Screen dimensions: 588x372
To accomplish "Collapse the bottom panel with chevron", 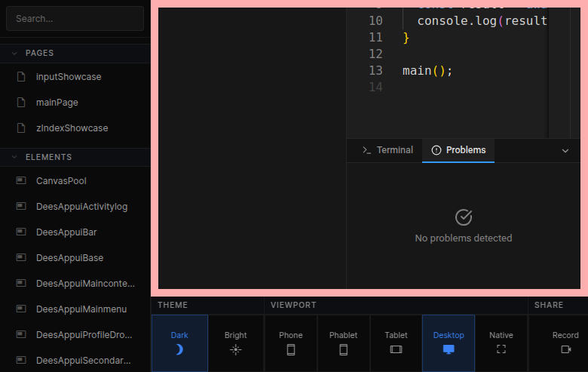I will [565, 151].
